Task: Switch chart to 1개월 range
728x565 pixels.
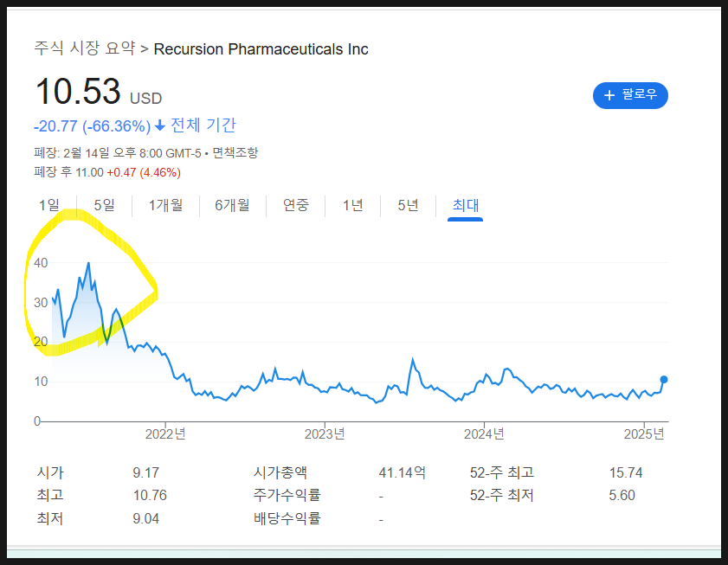Action: click(165, 205)
